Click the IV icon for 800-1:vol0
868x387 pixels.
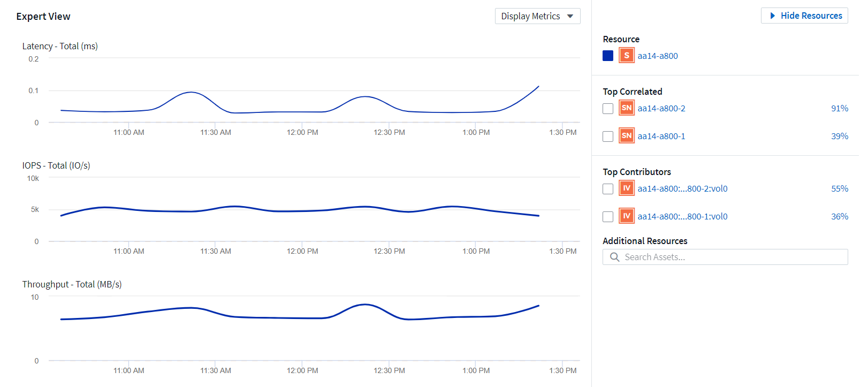(x=627, y=216)
